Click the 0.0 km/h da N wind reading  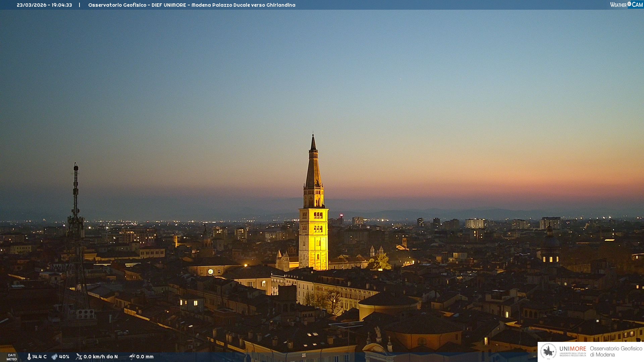coord(100,357)
